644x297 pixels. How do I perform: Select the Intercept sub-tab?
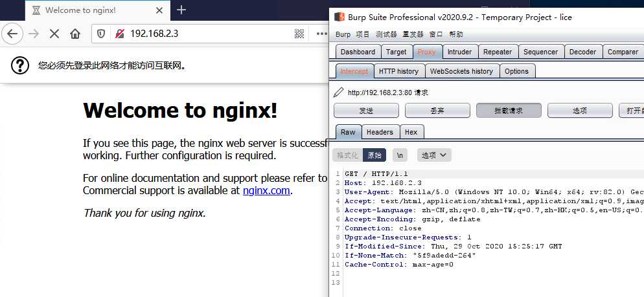point(354,71)
